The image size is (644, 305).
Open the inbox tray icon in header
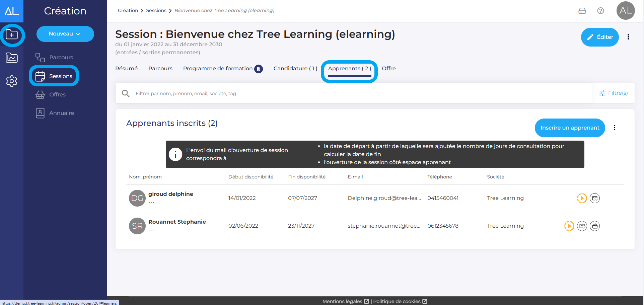[x=582, y=11]
